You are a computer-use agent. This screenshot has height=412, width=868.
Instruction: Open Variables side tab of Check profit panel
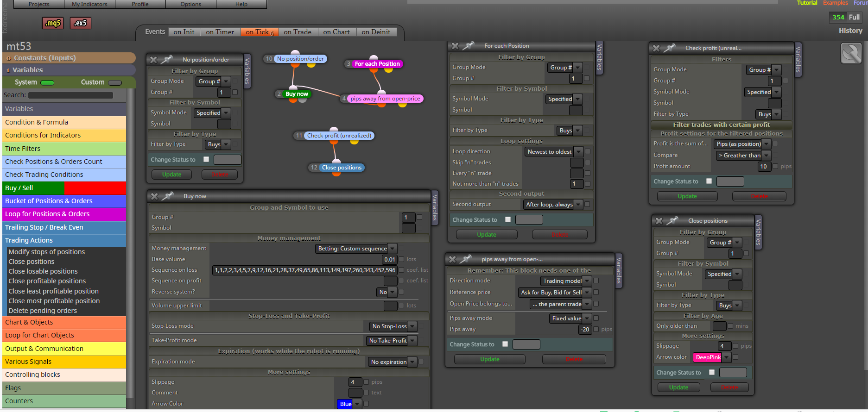pos(798,59)
